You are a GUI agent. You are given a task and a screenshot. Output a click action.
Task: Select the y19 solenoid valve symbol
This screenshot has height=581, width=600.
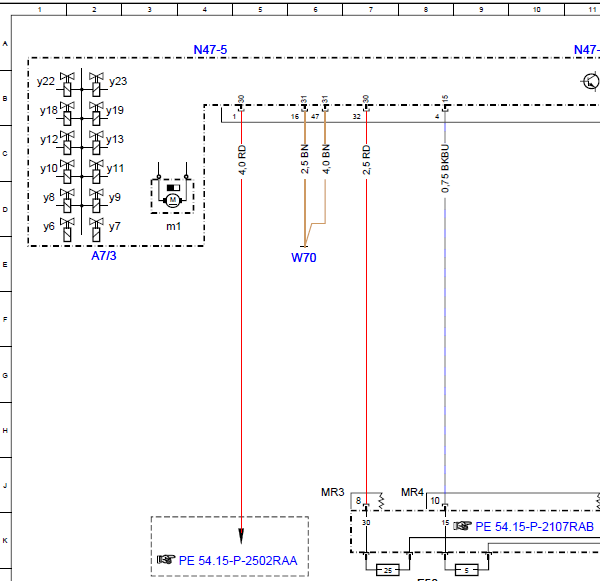[x=96, y=114]
